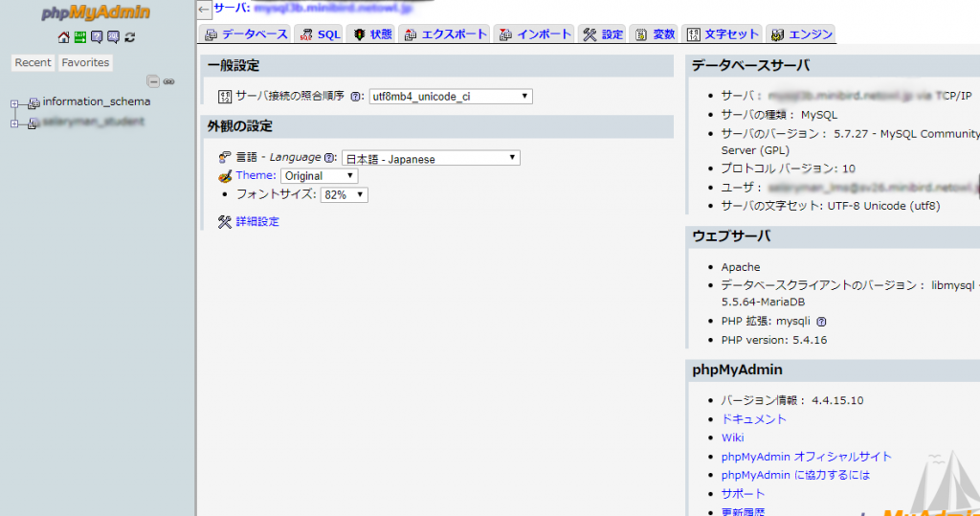Reload navigation panel icon
Image resolution: width=980 pixels, height=516 pixels.
[x=129, y=37]
